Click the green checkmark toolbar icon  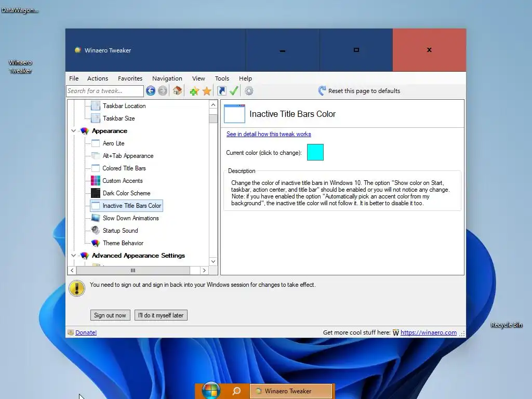pos(234,90)
